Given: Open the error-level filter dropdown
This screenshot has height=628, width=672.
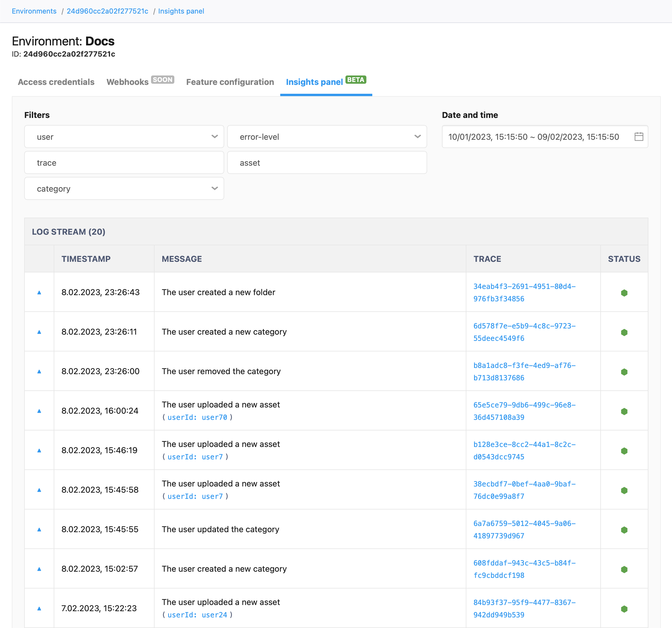Looking at the screenshot, I should pos(327,137).
